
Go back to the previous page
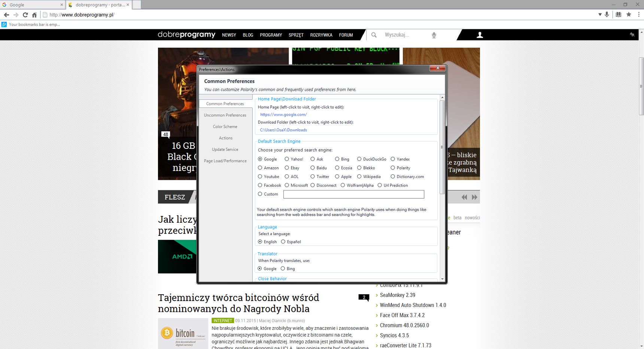click(6, 15)
